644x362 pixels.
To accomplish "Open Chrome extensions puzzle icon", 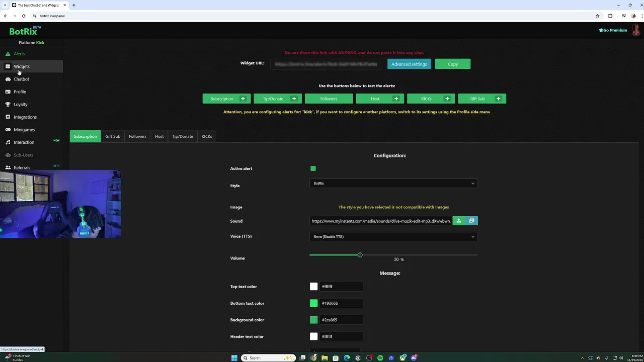I will click(x=610, y=16).
